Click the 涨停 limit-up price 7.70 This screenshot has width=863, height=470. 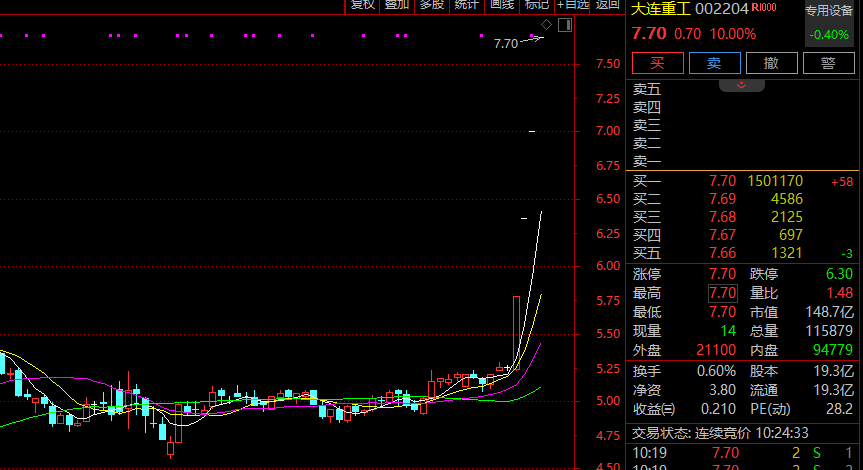(x=722, y=274)
